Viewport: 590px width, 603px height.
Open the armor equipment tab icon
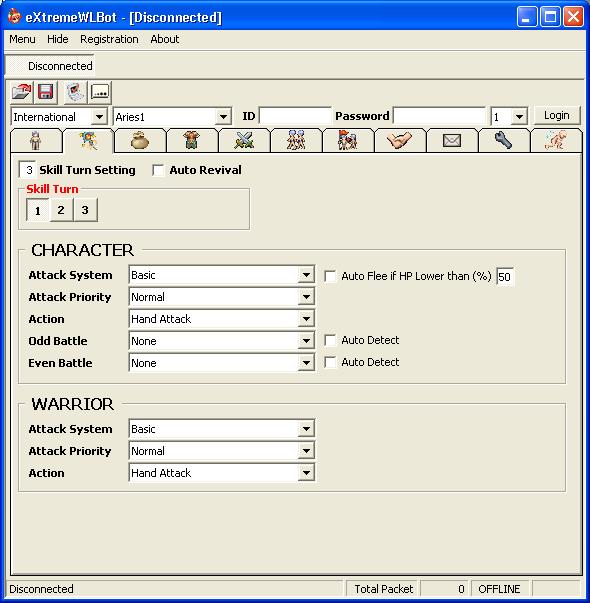click(x=192, y=140)
